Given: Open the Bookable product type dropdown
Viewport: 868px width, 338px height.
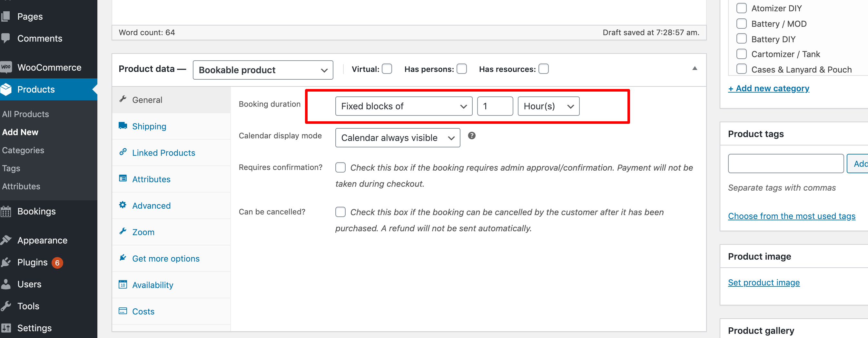Looking at the screenshot, I should 263,70.
